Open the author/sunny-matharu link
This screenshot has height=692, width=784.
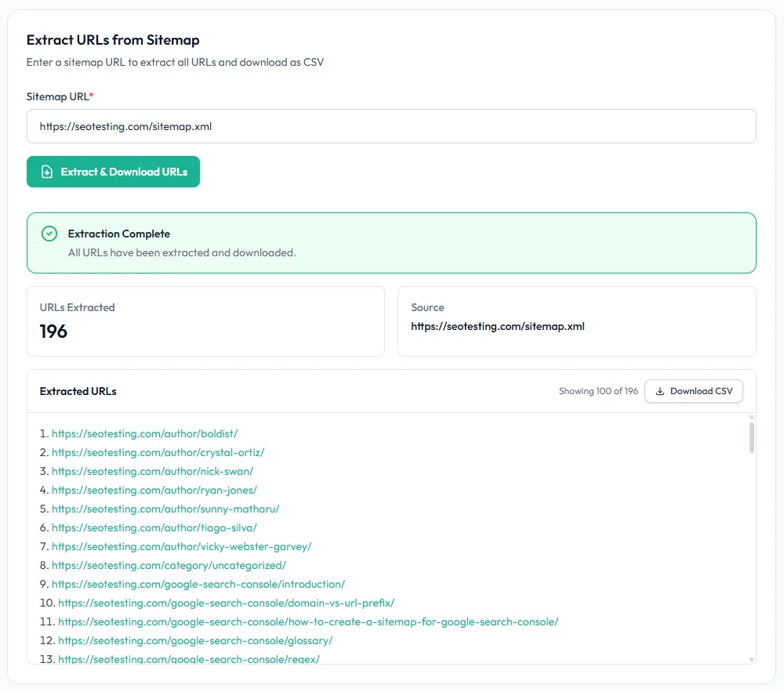[162, 509]
